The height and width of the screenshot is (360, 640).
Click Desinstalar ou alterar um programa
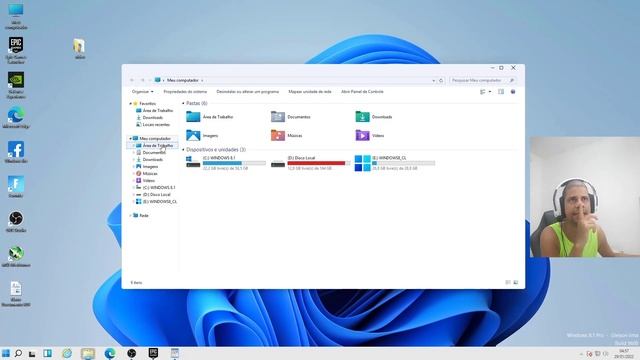(247, 92)
